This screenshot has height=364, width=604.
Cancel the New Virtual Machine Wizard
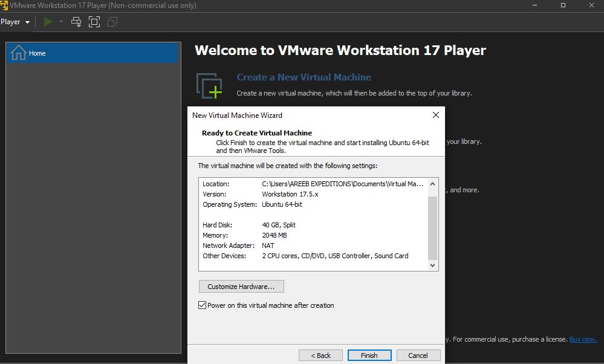418,355
